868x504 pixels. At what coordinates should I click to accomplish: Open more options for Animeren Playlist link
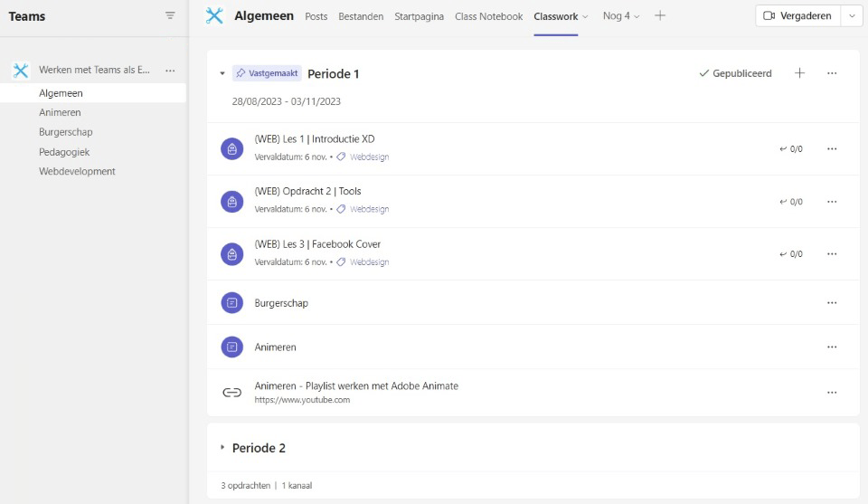[832, 393]
